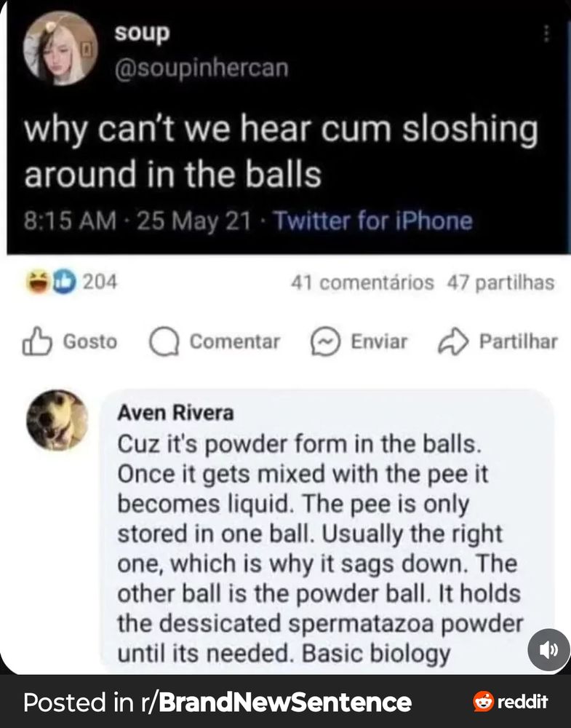Click the tweet timestamp 8:15 AM

(70, 221)
